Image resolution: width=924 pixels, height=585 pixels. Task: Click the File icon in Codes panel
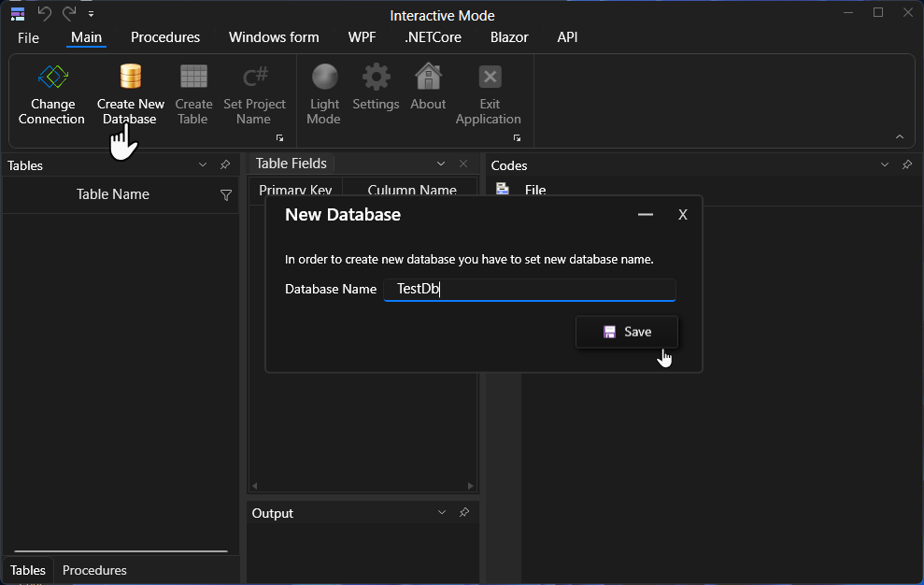tap(503, 190)
